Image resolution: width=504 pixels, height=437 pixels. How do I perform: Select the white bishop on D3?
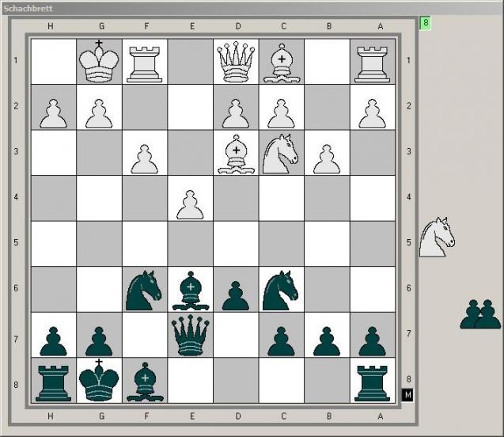tap(236, 154)
